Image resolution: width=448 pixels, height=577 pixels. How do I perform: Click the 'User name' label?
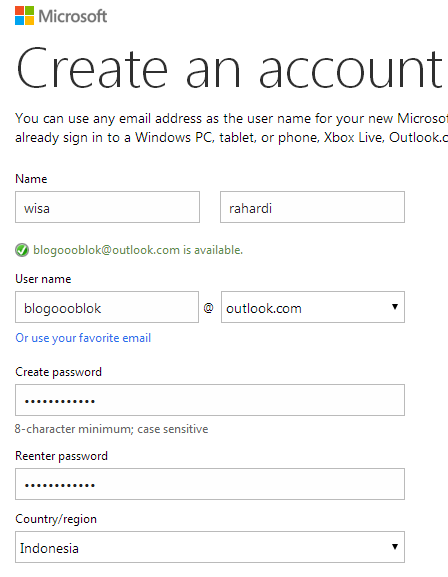click(x=43, y=279)
